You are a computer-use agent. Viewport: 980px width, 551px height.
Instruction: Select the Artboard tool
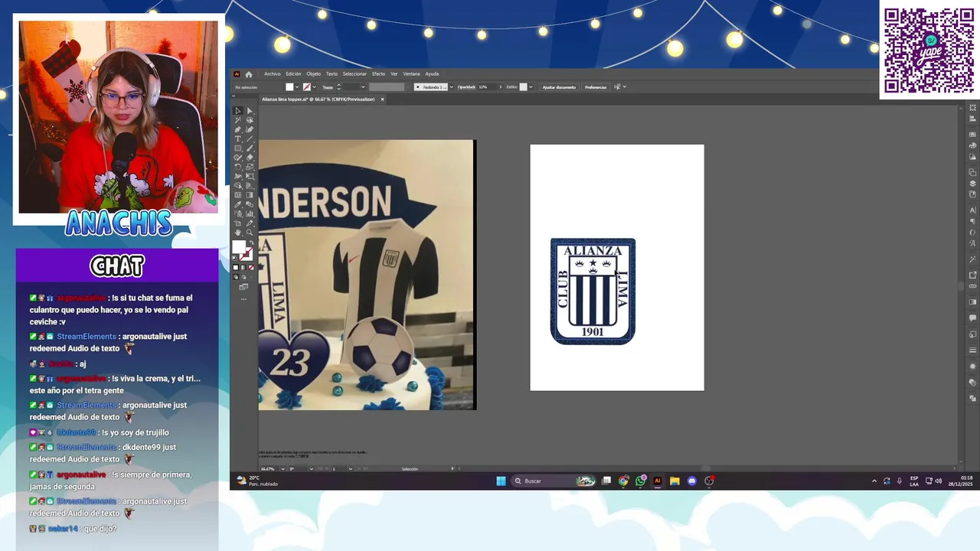(x=237, y=223)
